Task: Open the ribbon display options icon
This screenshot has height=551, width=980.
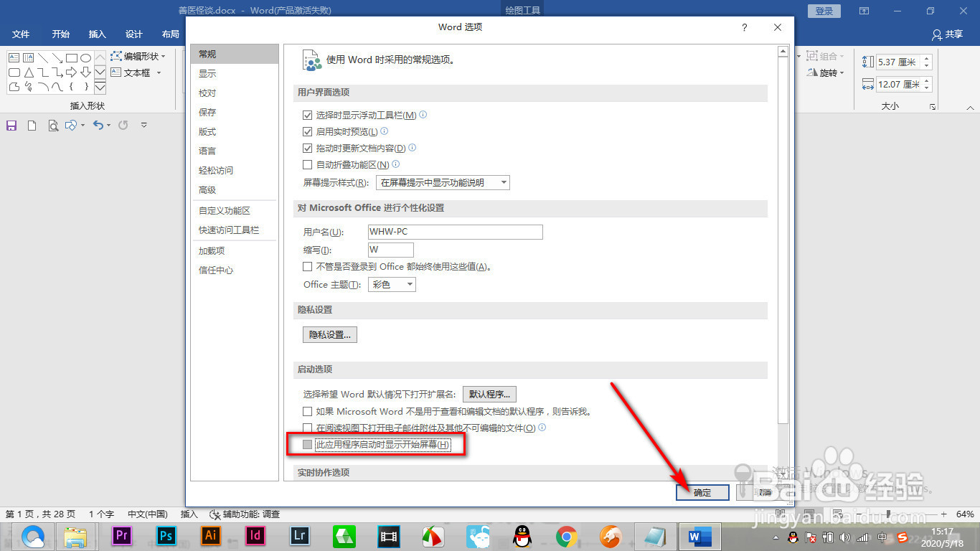Action: 864,11
